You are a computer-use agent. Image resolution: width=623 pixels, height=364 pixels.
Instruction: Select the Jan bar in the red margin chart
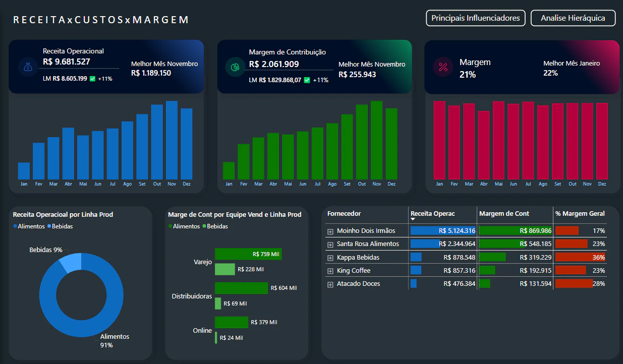point(439,140)
